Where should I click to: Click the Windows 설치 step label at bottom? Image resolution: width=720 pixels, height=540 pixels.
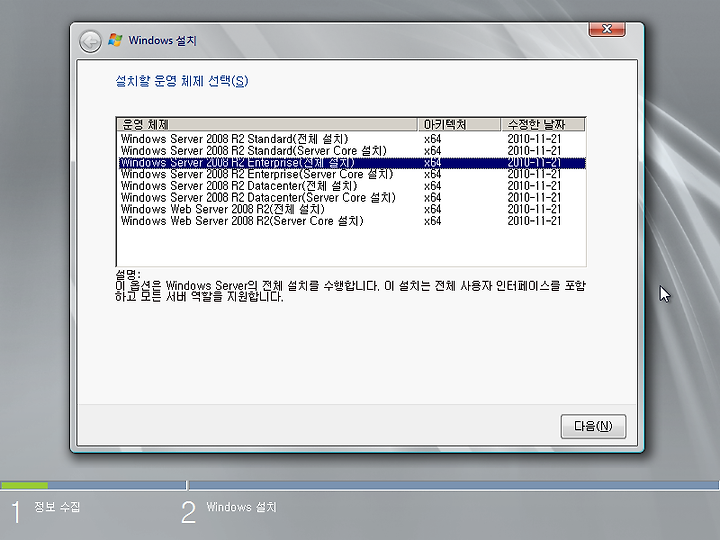(x=242, y=507)
